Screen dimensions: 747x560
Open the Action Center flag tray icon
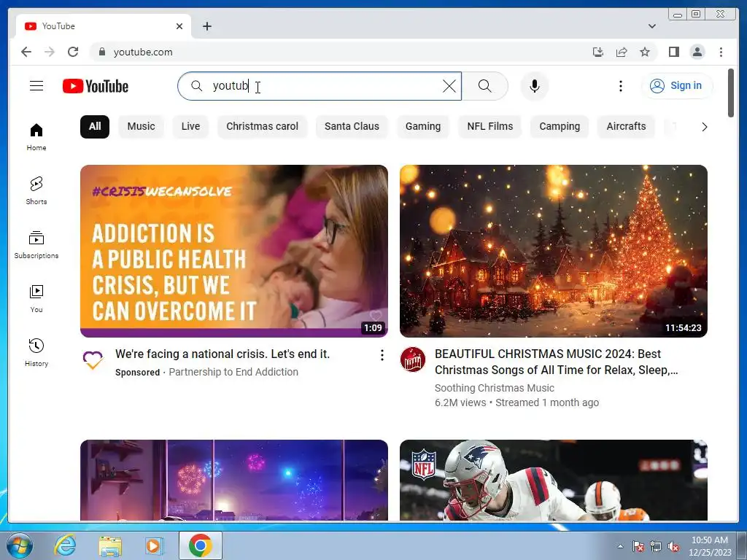[638, 547]
